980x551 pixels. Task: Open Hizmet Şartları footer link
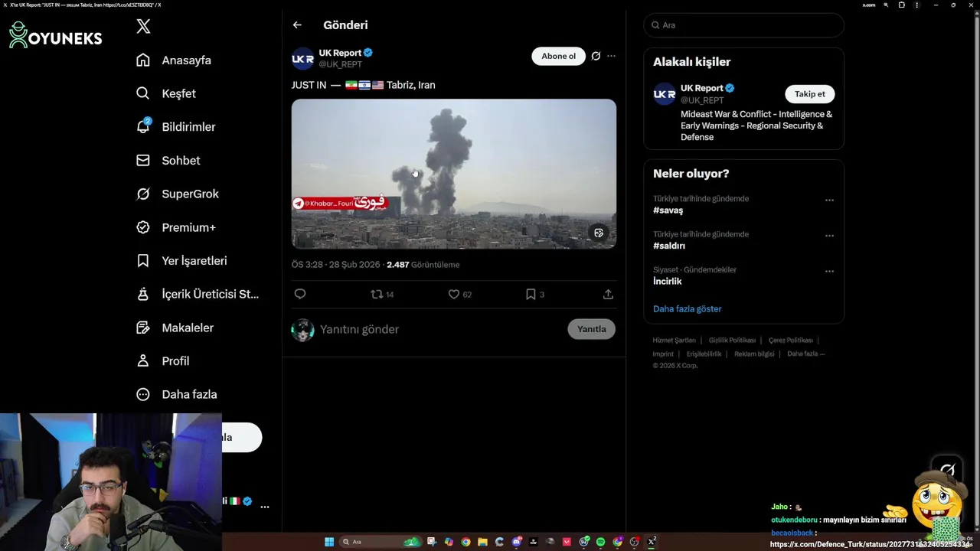(x=674, y=341)
